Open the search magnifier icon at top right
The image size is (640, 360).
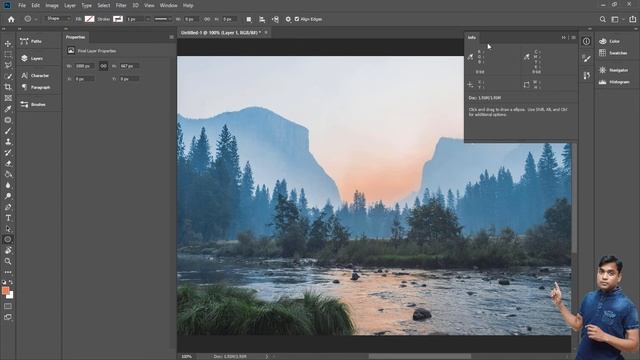[x=602, y=19]
